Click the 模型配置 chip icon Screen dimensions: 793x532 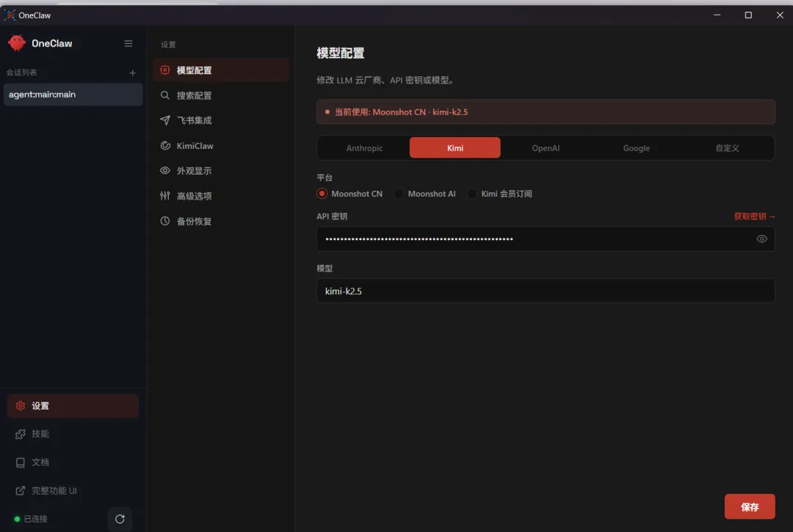165,70
